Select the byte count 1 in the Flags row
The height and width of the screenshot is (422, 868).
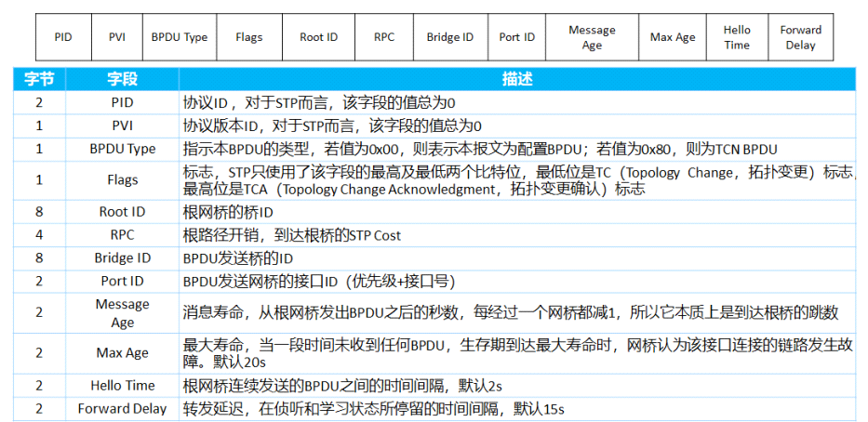point(39,180)
